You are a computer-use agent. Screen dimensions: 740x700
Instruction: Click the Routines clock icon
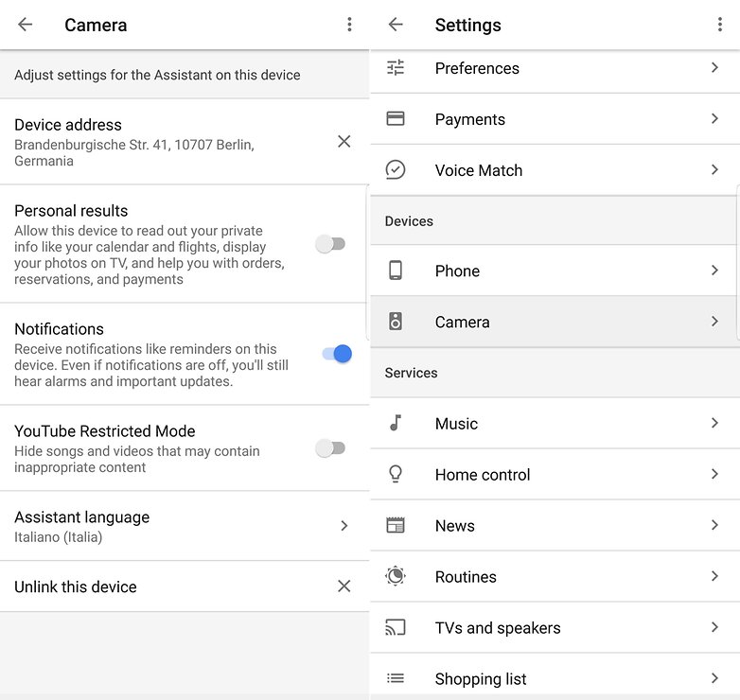pos(396,576)
